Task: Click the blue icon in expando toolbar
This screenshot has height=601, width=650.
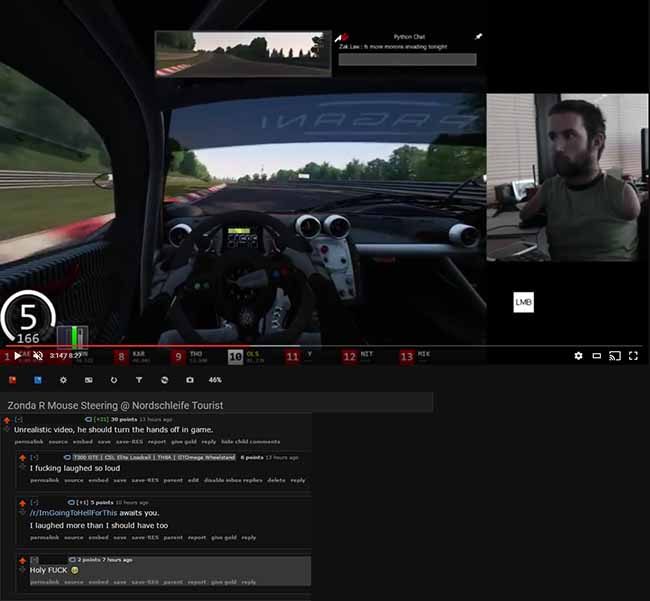Action: pyautogui.click(x=38, y=380)
